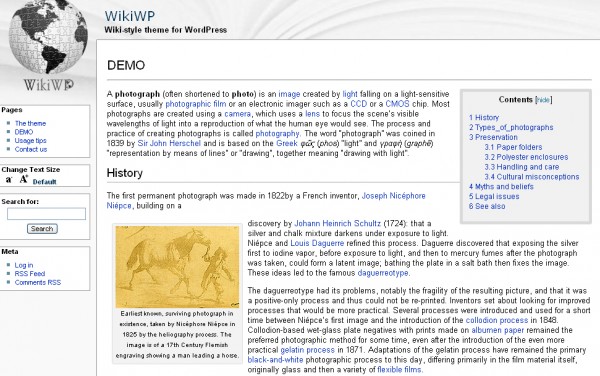Follow the black-and-white link
The width and height of the screenshot is (600, 376).
tap(276, 360)
